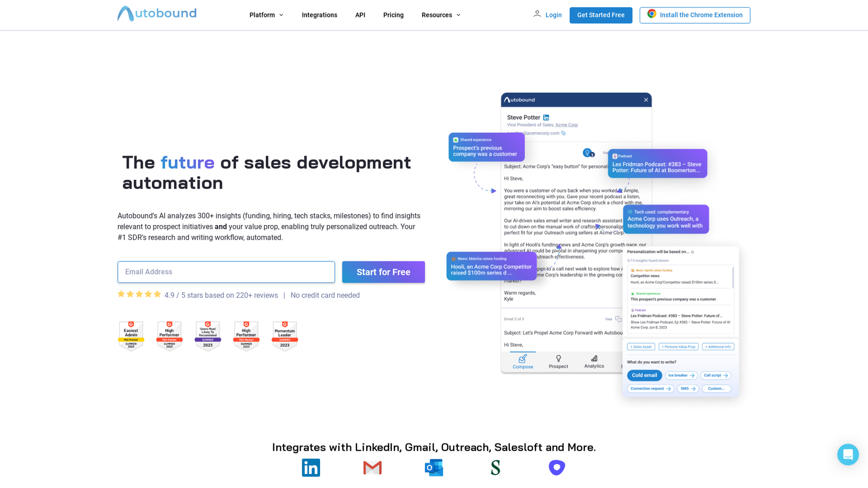
Task: Click the Chrome logo icon in the header
Action: [652, 14]
